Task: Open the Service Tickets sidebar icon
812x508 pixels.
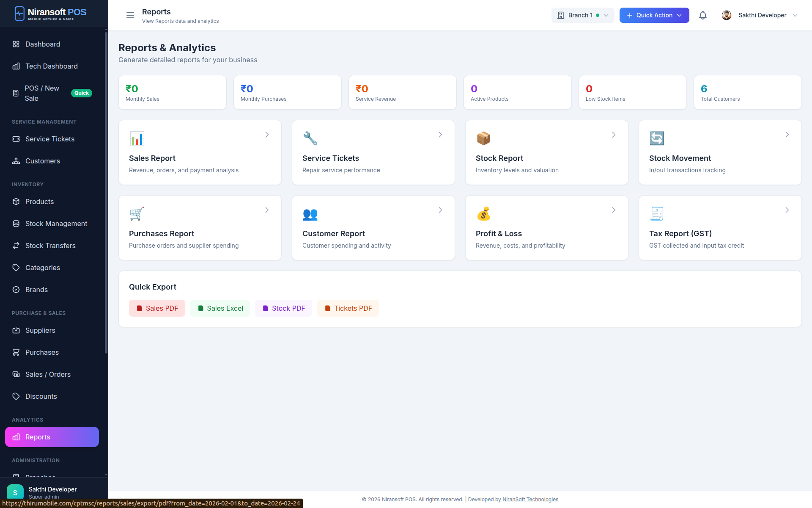Action: click(16, 139)
